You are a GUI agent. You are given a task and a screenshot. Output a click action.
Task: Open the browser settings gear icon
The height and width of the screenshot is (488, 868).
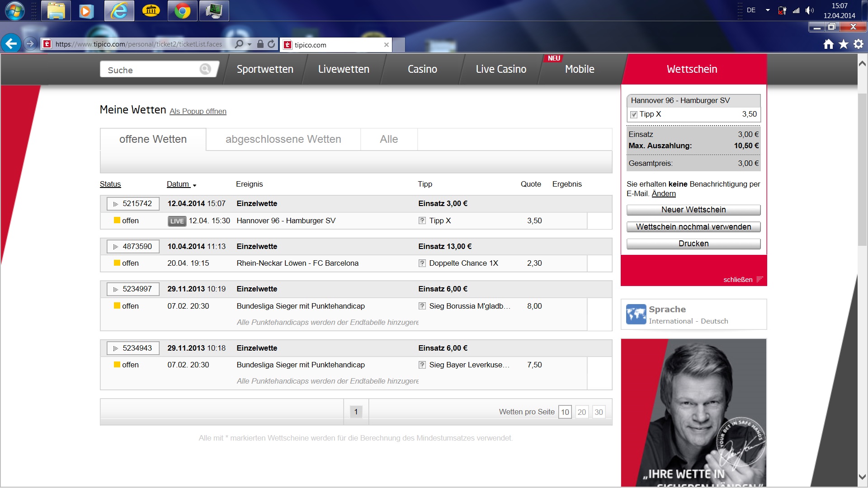[859, 44]
